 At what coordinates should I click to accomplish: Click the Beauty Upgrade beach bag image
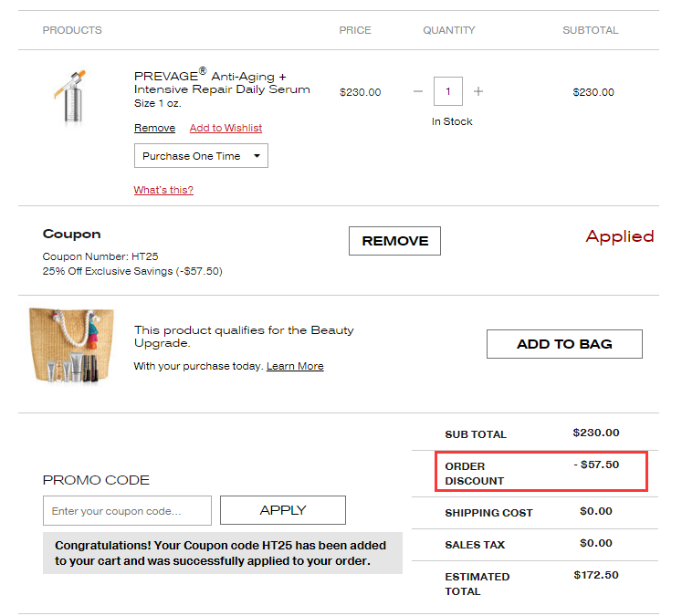point(71,346)
